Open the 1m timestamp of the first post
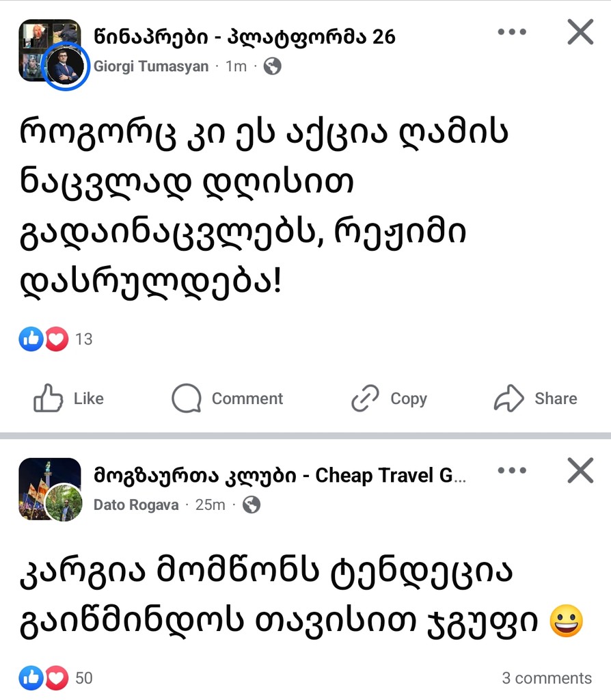The height and width of the screenshot is (700, 611). pos(236,67)
